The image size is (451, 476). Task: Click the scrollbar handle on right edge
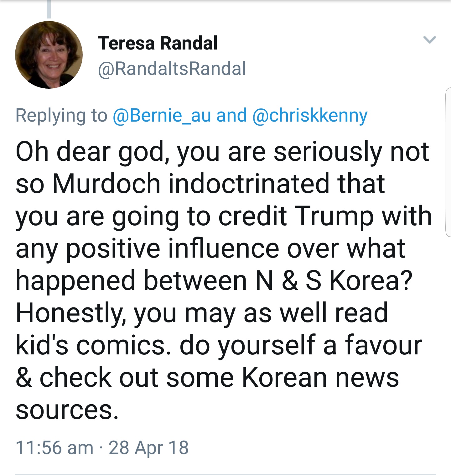(448, 162)
